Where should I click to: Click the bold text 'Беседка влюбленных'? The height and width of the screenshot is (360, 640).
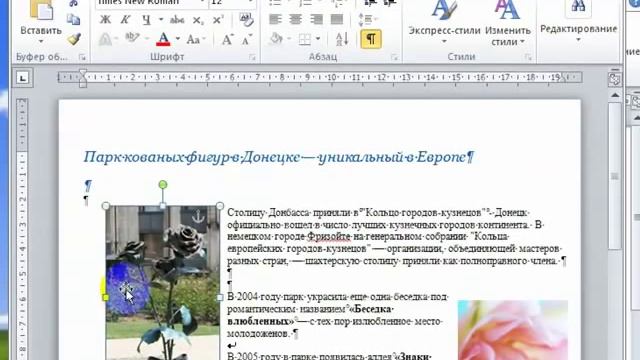pyautogui.click(x=310, y=315)
